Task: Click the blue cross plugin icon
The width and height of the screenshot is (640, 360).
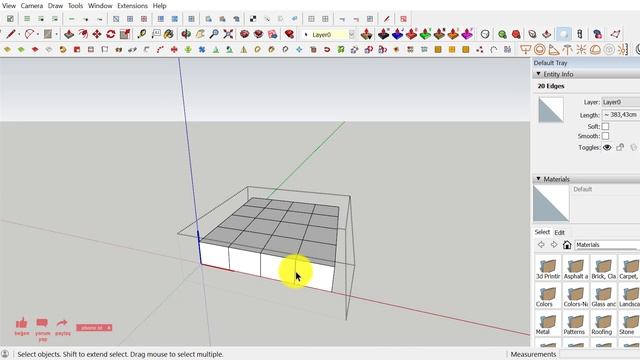Action: click(x=202, y=50)
